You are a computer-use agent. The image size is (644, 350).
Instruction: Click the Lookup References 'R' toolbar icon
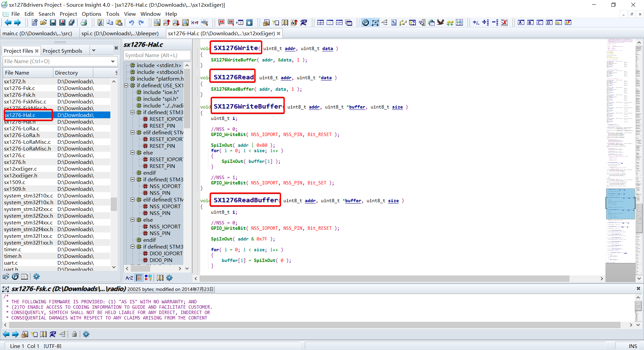tap(304, 23)
